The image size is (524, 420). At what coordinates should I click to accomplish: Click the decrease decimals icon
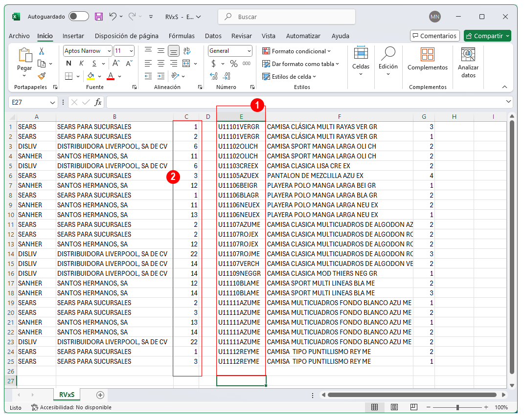[x=227, y=76]
